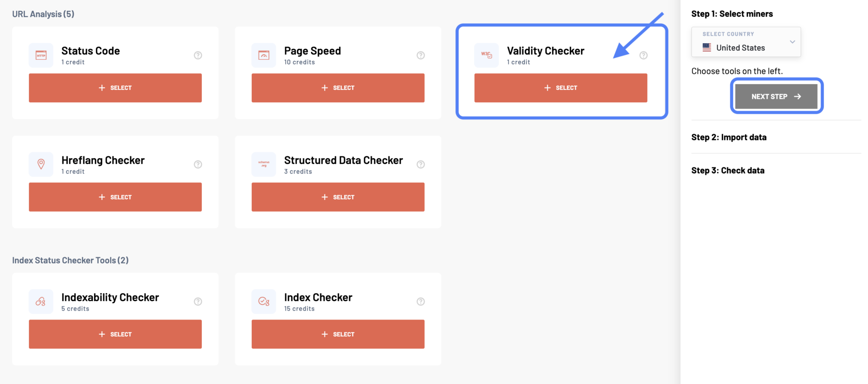Click the Status Code HTTP tool icon

(x=41, y=55)
